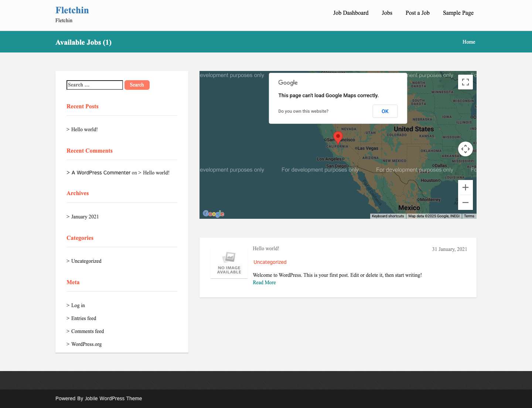Open the Google logo in the map dialog
Image resolution: width=532 pixels, height=408 pixels.
(x=288, y=82)
